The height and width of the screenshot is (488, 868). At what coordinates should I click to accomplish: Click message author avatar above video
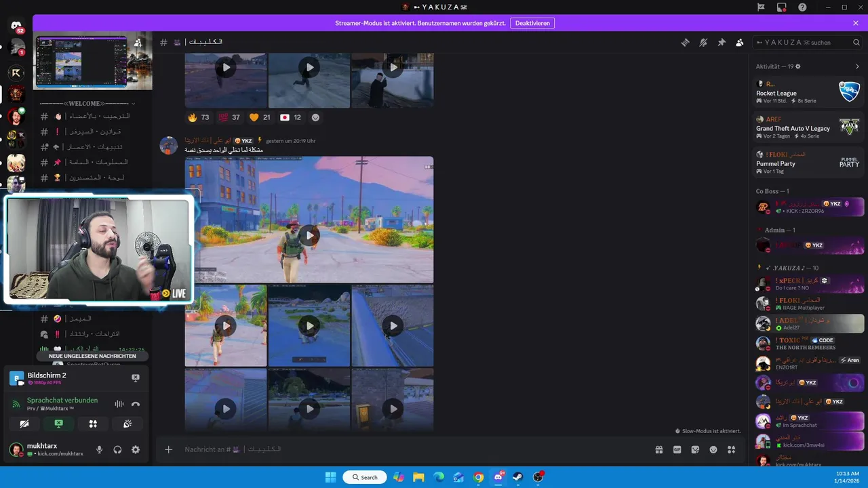(168, 145)
